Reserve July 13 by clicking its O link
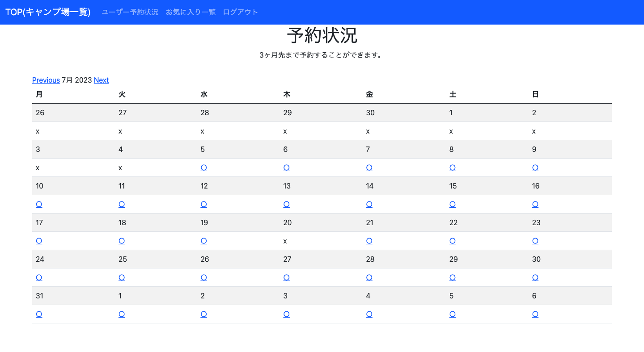Viewport: 644px width, 352px height. [x=286, y=204]
